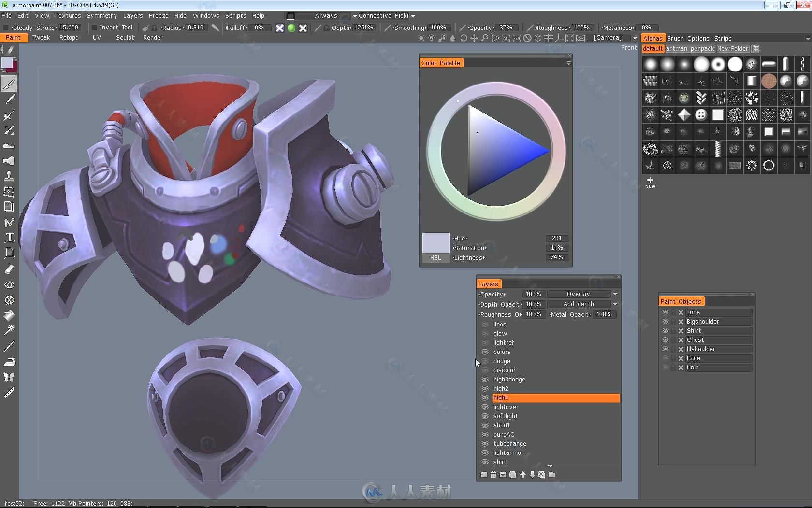Toggle the Always checkbox
This screenshot has width=812, height=508.
pyautogui.click(x=290, y=16)
